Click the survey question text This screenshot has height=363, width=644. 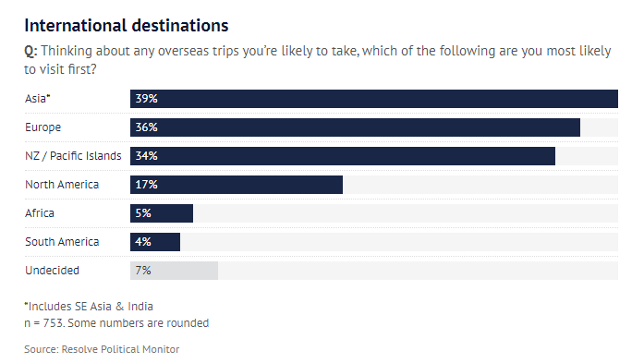click(318, 60)
